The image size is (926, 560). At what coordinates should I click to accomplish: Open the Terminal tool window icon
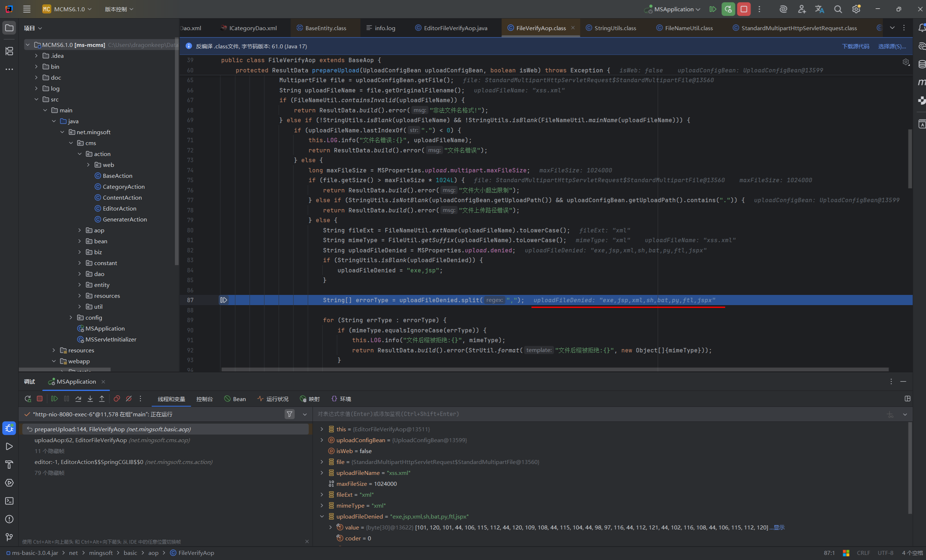9,501
